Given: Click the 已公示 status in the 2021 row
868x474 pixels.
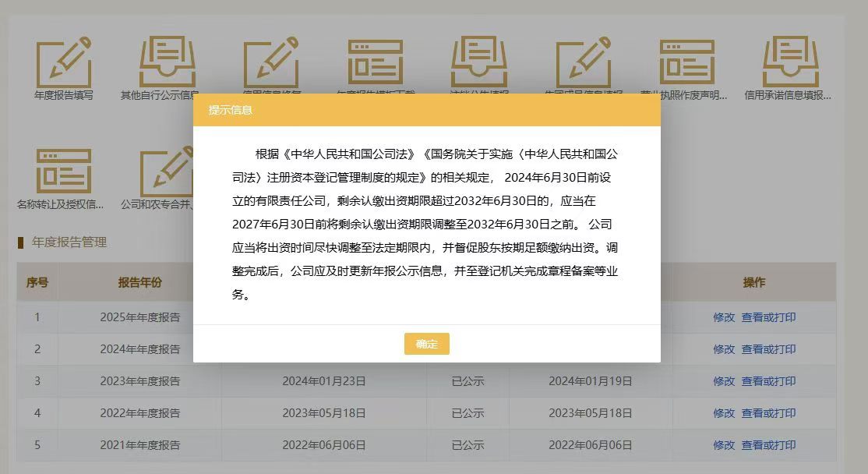Looking at the screenshot, I should pyautogui.click(x=468, y=445).
